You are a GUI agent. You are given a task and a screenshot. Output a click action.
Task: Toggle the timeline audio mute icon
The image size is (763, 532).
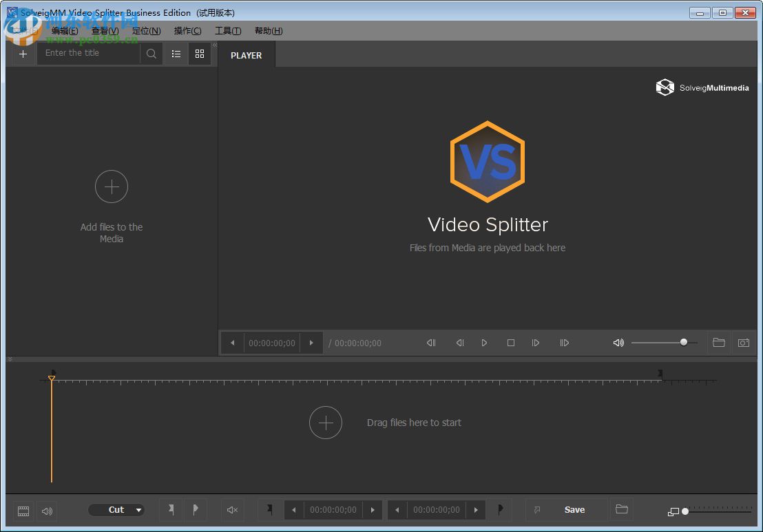pyautogui.click(x=232, y=510)
